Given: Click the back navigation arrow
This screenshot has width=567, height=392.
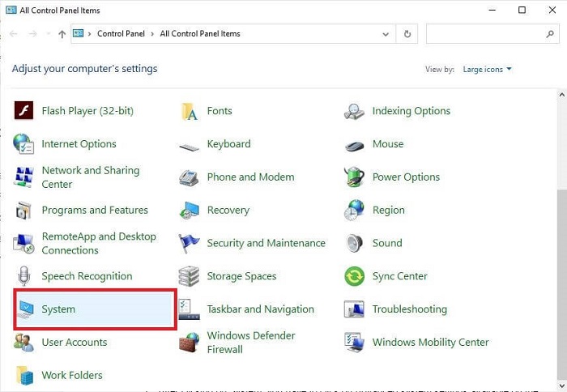Looking at the screenshot, I should [14, 34].
